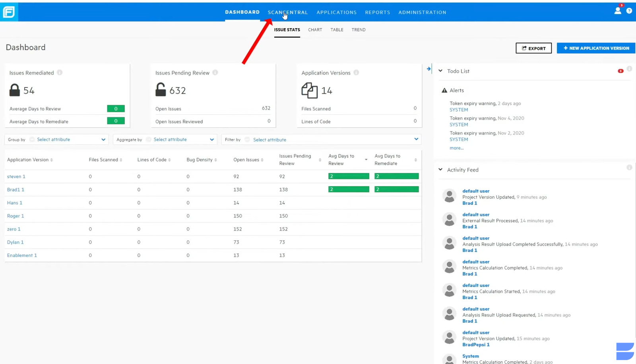Screen dimensions: 636x364
Task: Click the Alerts warning triangle icon
Action: tap(444, 90)
